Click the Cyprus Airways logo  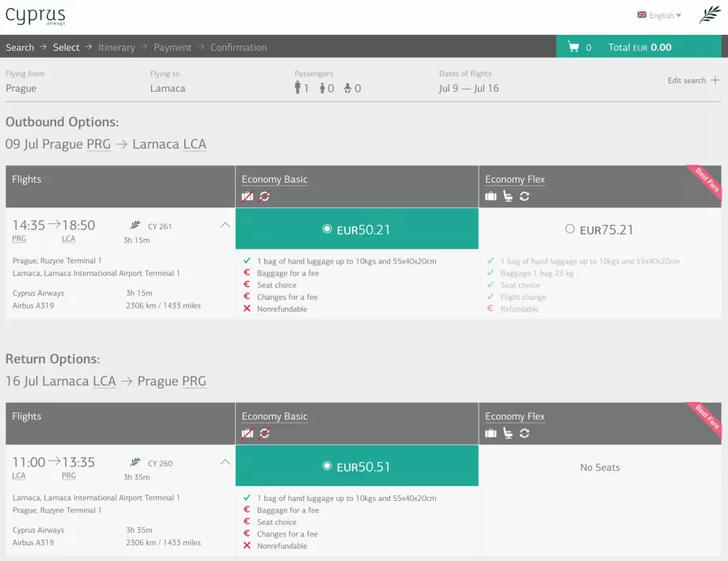[36, 16]
